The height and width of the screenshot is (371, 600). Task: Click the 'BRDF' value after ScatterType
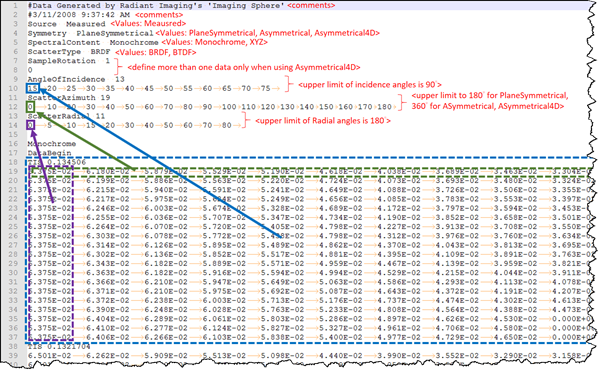click(x=100, y=52)
